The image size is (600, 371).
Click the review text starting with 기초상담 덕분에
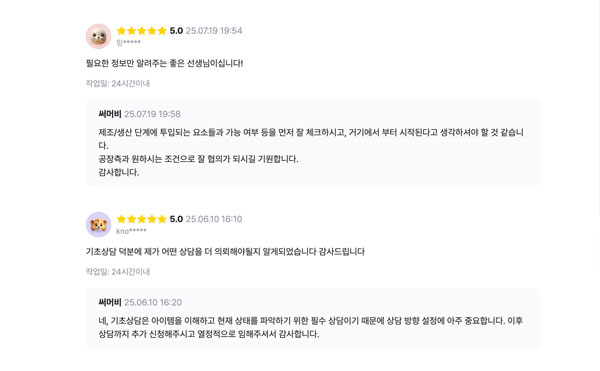(x=225, y=252)
